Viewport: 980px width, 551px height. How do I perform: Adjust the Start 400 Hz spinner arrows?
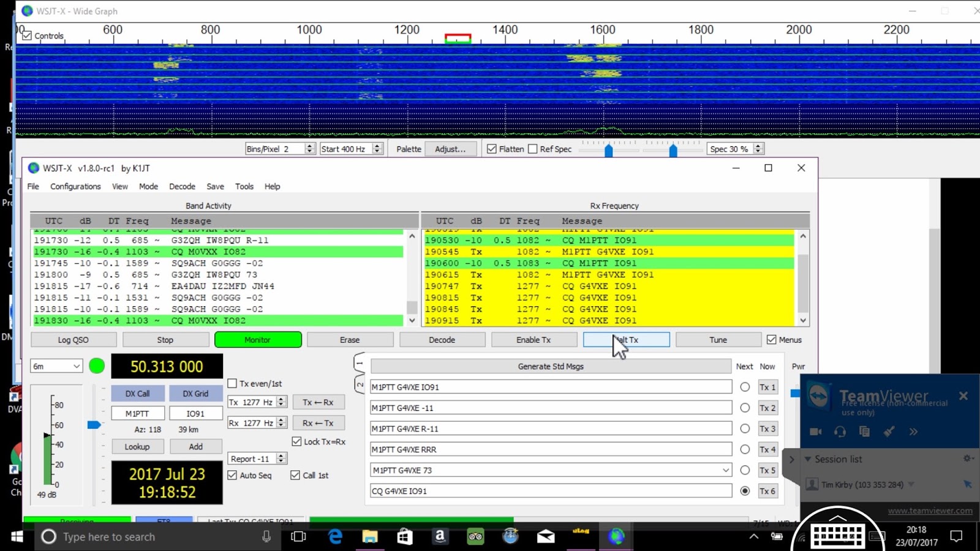pos(377,149)
